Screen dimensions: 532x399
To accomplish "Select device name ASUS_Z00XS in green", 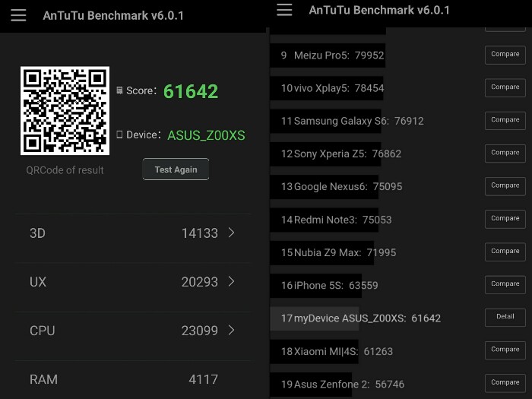I will click(x=206, y=135).
